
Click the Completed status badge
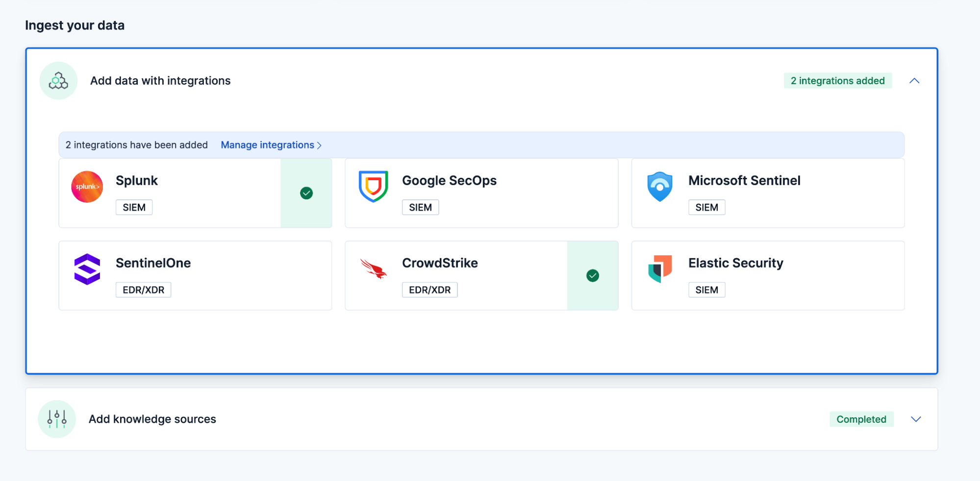click(x=861, y=419)
